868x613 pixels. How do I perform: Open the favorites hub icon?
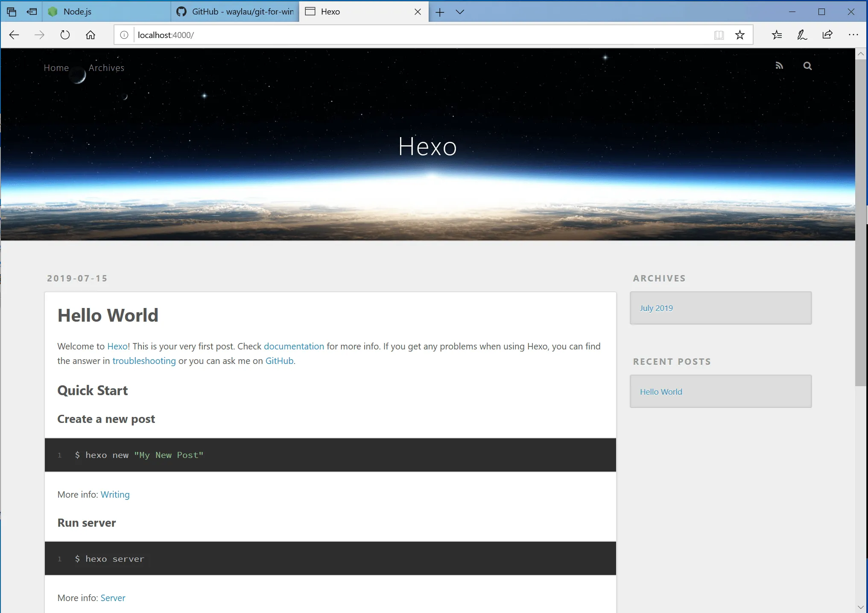[x=777, y=35]
